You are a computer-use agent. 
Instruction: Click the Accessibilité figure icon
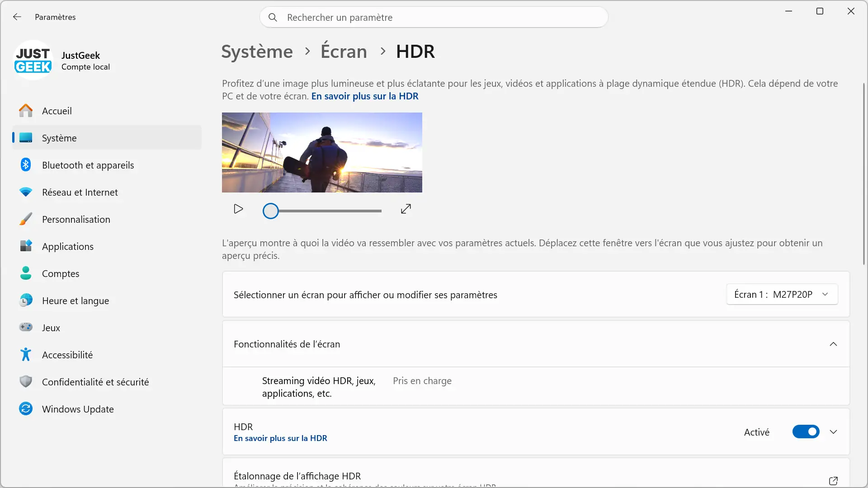[x=26, y=355]
